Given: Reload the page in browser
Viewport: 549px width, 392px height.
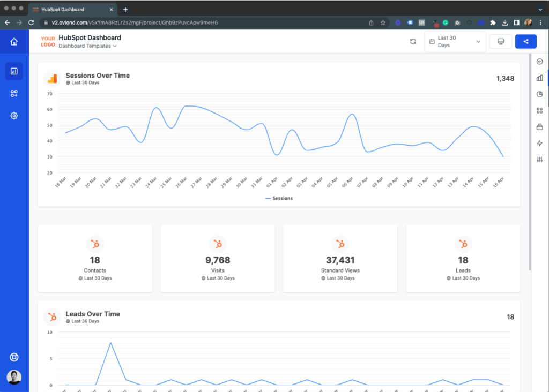Looking at the screenshot, I should tap(31, 22).
